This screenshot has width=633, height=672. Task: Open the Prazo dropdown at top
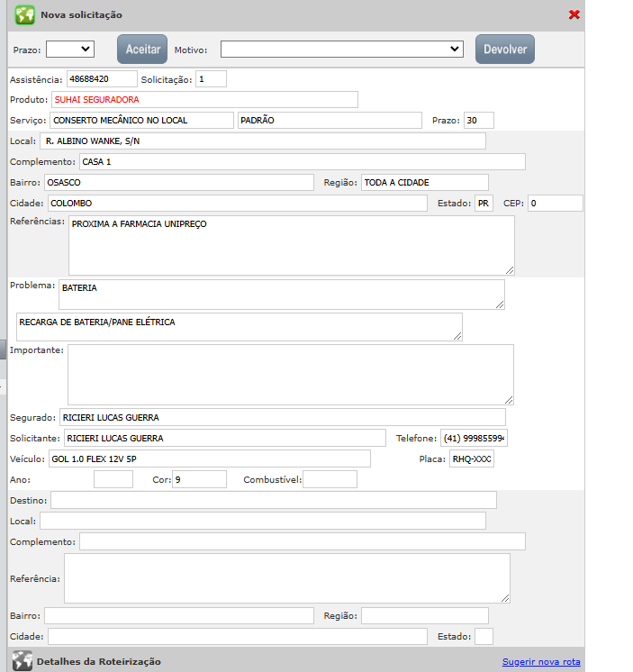[70, 50]
